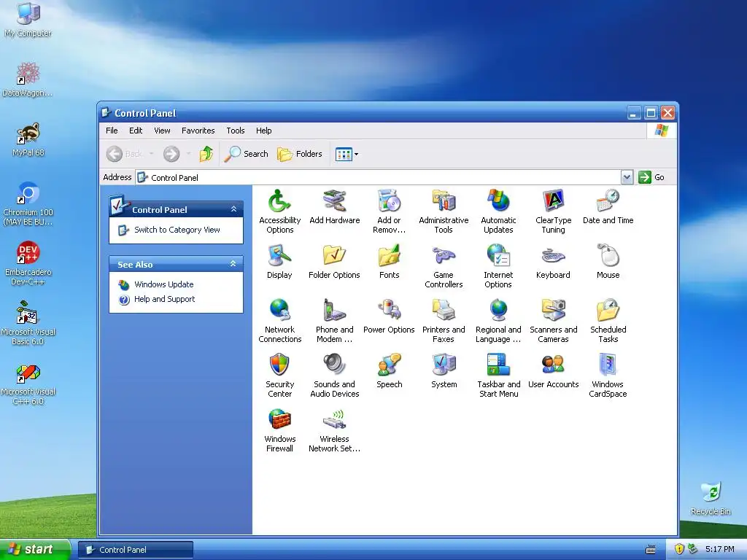Click the Go button
747x560 pixels.
[x=651, y=178]
